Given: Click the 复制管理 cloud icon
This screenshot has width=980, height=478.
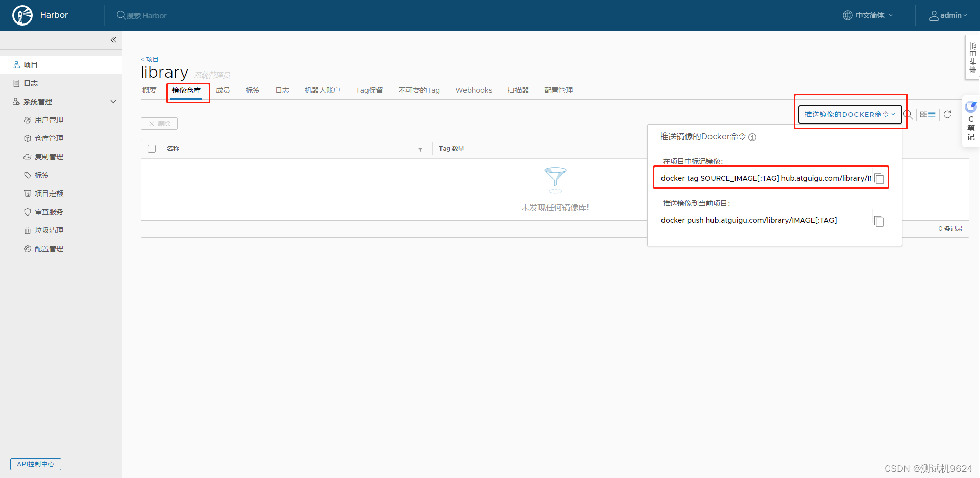Looking at the screenshot, I should (28, 157).
